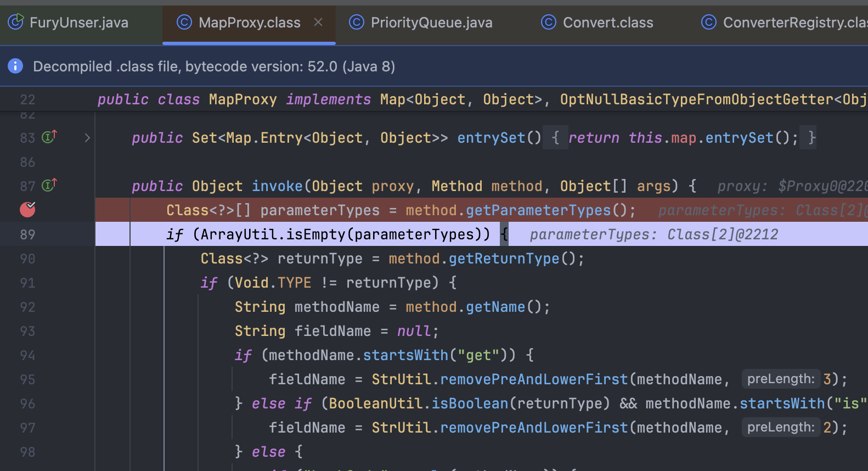Open the PriorityQueue.java tab
The width and height of the screenshot is (868, 471).
tap(431, 23)
